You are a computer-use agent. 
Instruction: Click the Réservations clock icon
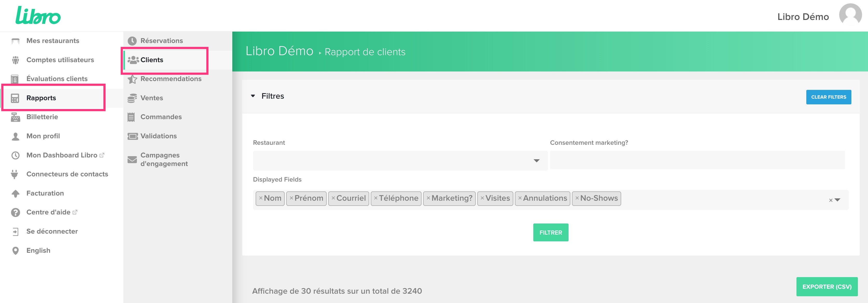[x=132, y=41]
